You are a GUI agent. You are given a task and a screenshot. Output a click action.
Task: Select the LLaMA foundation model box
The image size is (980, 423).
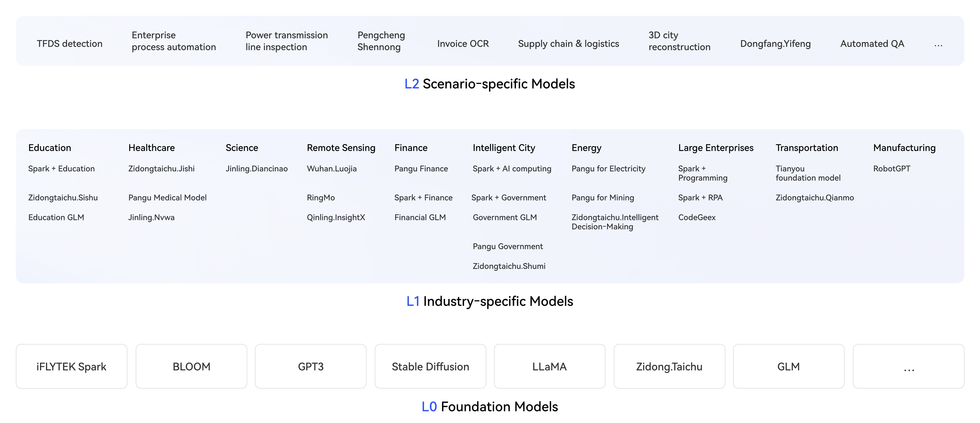549,366
